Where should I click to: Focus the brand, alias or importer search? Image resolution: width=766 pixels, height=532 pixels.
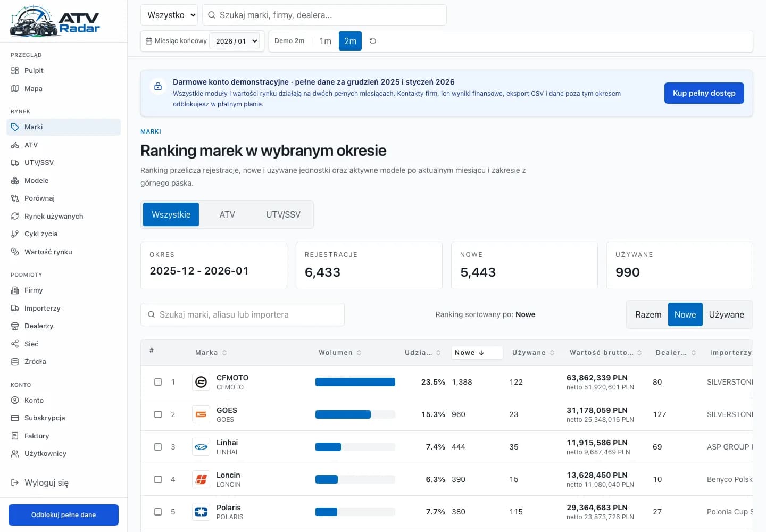coord(243,314)
